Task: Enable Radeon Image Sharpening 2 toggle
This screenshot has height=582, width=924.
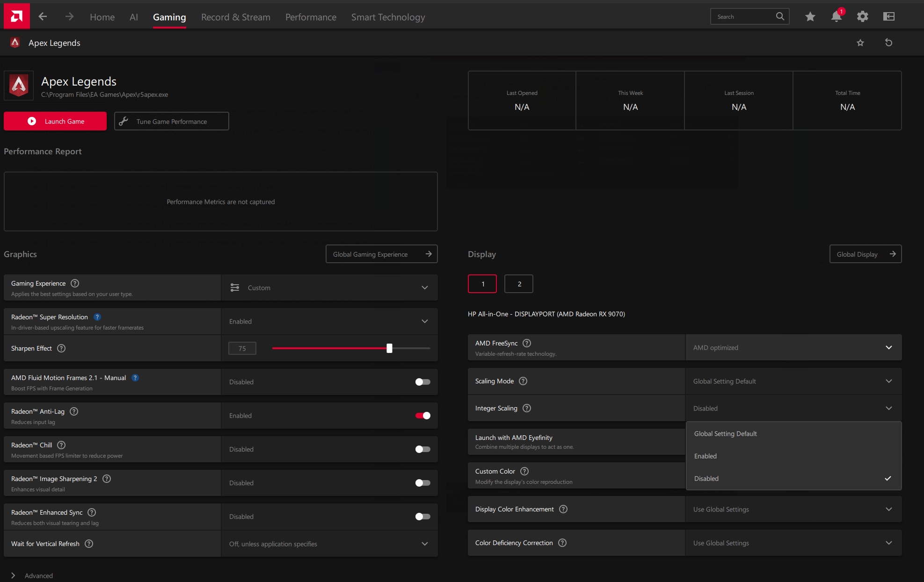Action: (x=423, y=483)
